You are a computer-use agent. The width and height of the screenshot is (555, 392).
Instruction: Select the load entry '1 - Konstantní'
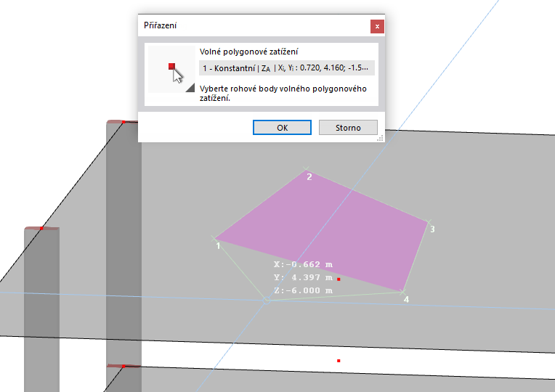(287, 68)
